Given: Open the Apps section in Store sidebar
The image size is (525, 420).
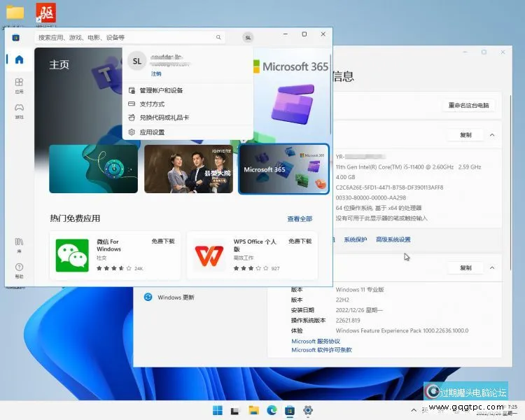Looking at the screenshot, I should pyautogui.click(x=19, y=85).
